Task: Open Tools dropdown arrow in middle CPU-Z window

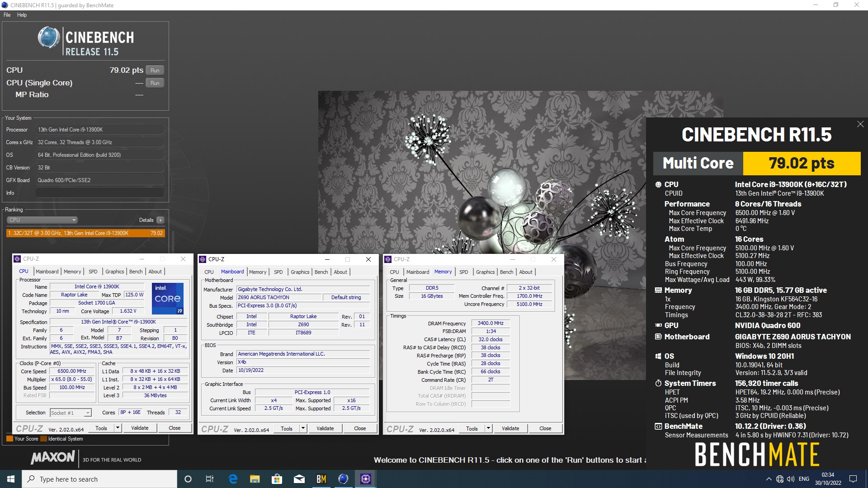Action: coord(303,428)
